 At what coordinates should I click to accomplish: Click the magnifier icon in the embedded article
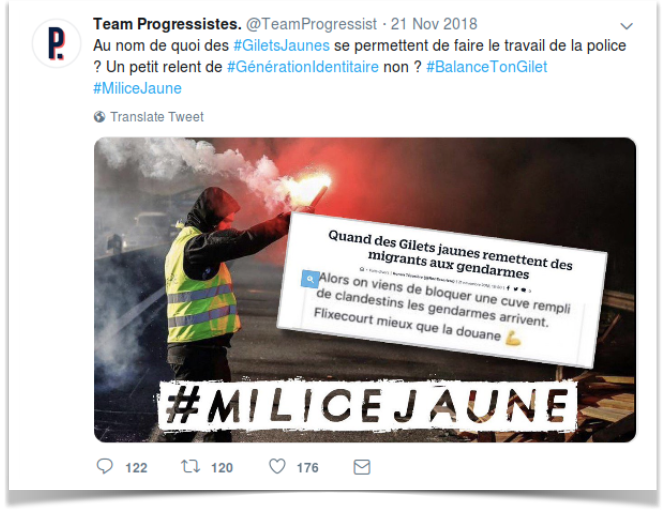(x=310, y=279)
